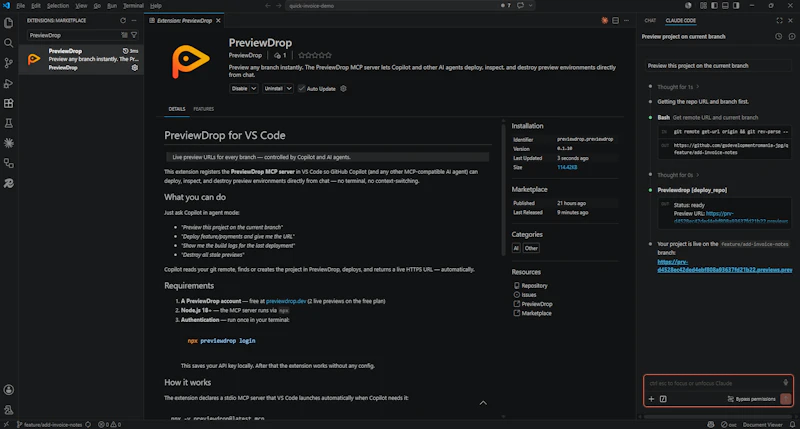800x429 pixels.
Task: Split the editor to the right
Action: 615,20
